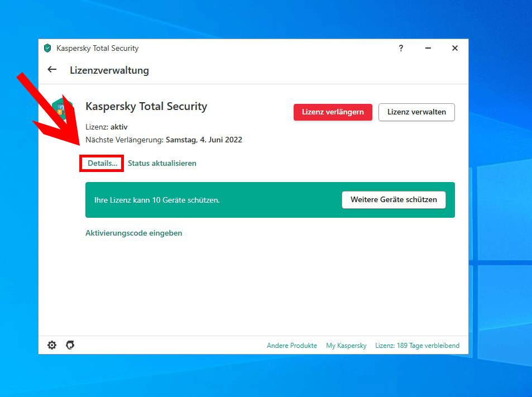Open settings via the gear icon
The height and width of the screenshot is (397, 532).
51,345
